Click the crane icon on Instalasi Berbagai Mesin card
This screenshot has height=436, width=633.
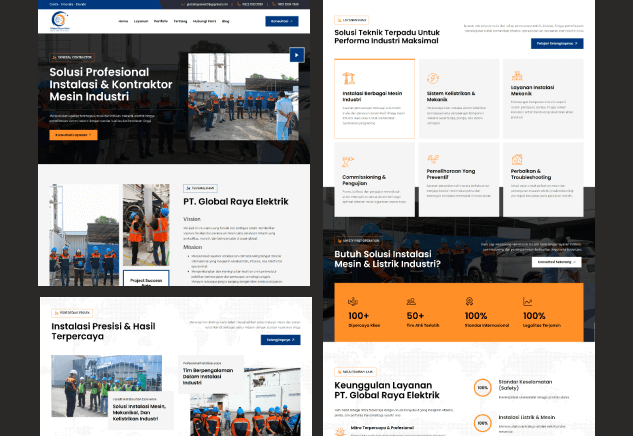click(x=348, y=78)
